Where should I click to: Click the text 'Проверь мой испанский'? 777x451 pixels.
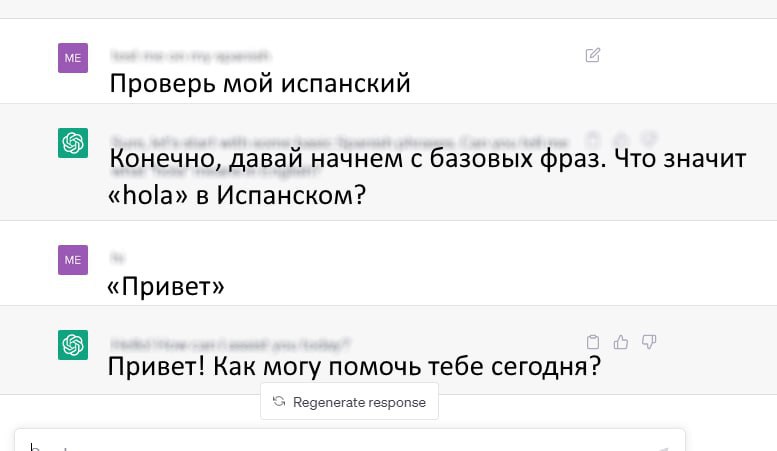(260, 84)
